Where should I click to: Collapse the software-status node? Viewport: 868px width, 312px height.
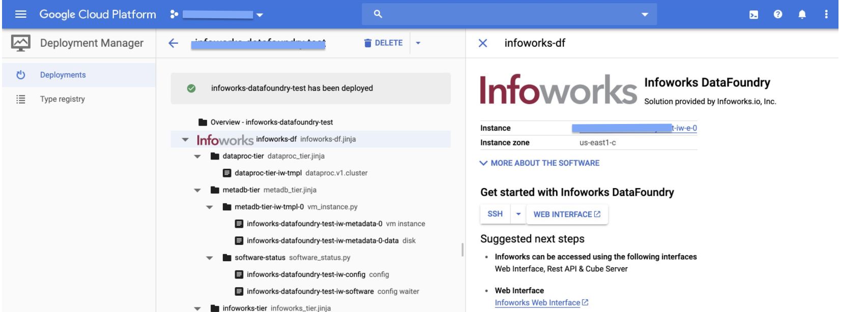tap(210, 258)
